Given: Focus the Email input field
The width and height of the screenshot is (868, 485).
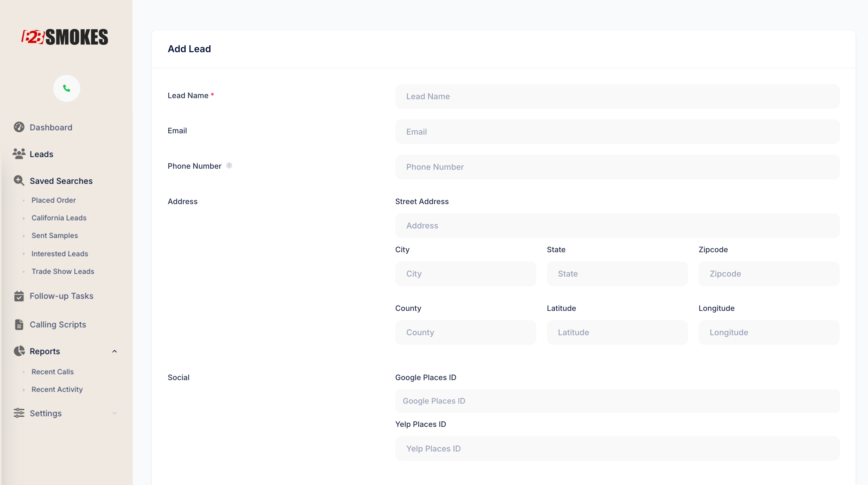Looking at the screenshot, I should 617,132.
